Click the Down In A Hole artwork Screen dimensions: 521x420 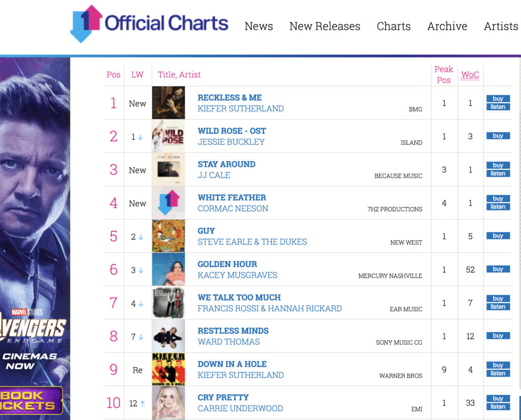(x=168, y=369)
